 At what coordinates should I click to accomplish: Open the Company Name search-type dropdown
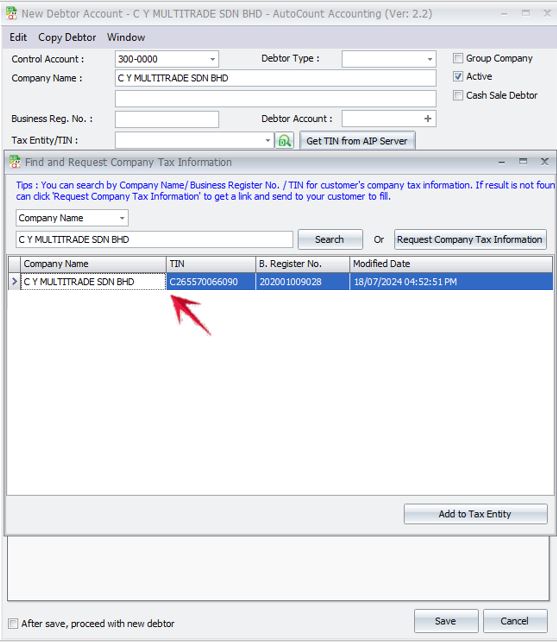(x=122, y=218)
